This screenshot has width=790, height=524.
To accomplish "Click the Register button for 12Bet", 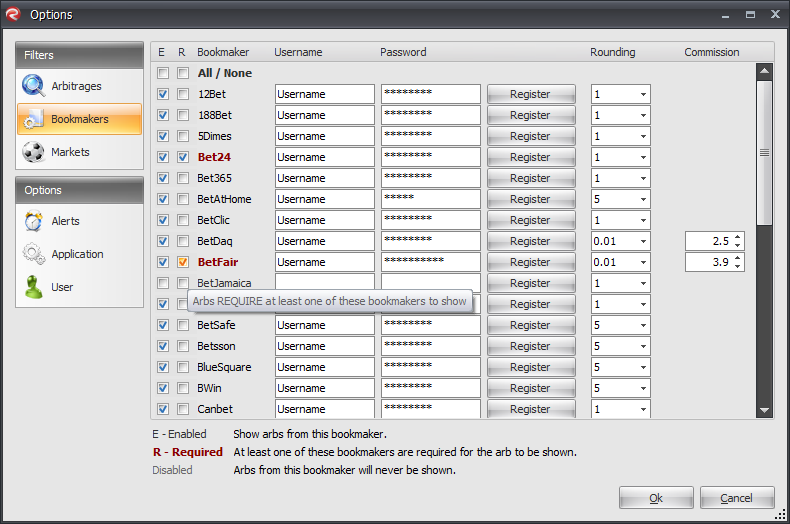I will click(x=531, y=94).
